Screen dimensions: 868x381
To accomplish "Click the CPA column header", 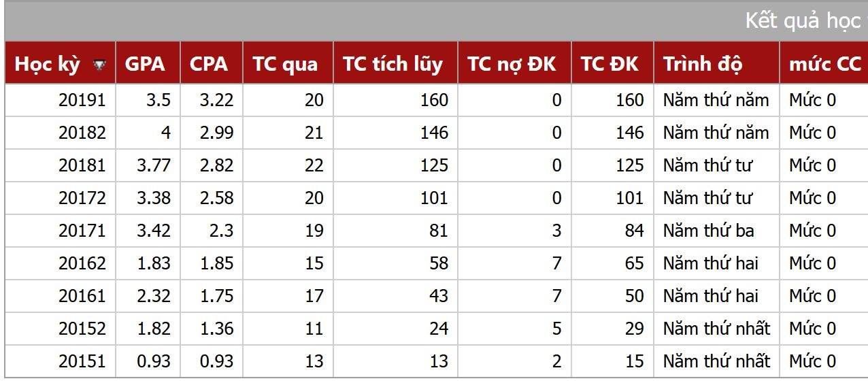I will pos(209,64).
